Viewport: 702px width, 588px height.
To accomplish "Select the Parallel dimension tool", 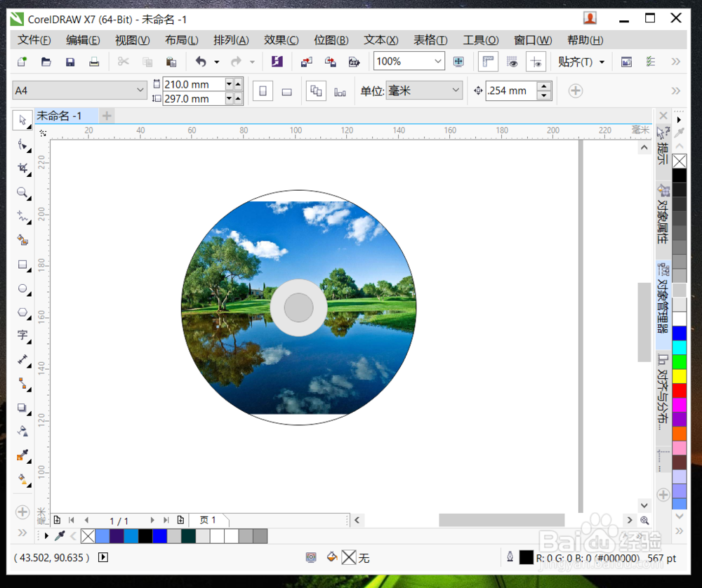I will tap(22, 359).
